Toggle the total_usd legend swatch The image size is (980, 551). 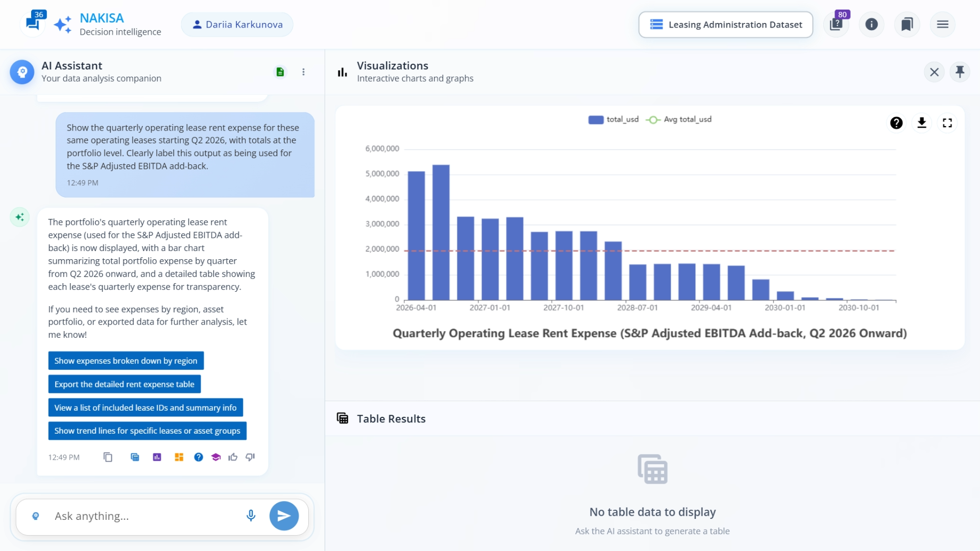tap(596, 119)
